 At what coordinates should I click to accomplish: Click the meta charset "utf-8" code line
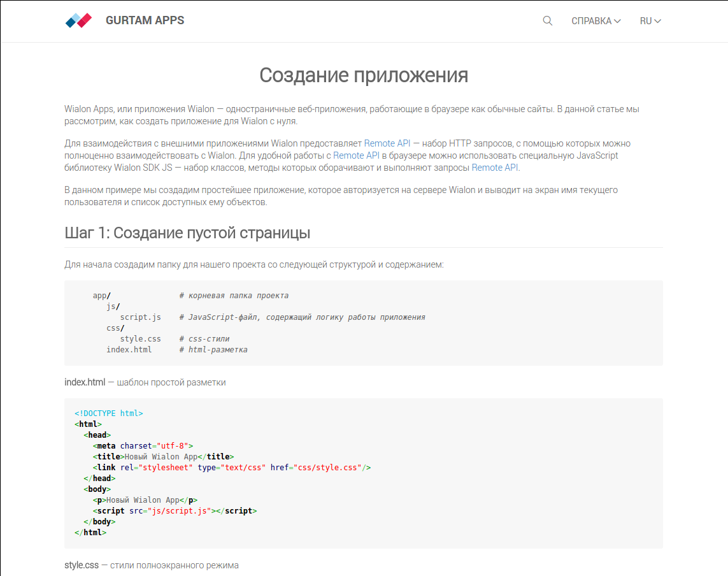[143, 446]
